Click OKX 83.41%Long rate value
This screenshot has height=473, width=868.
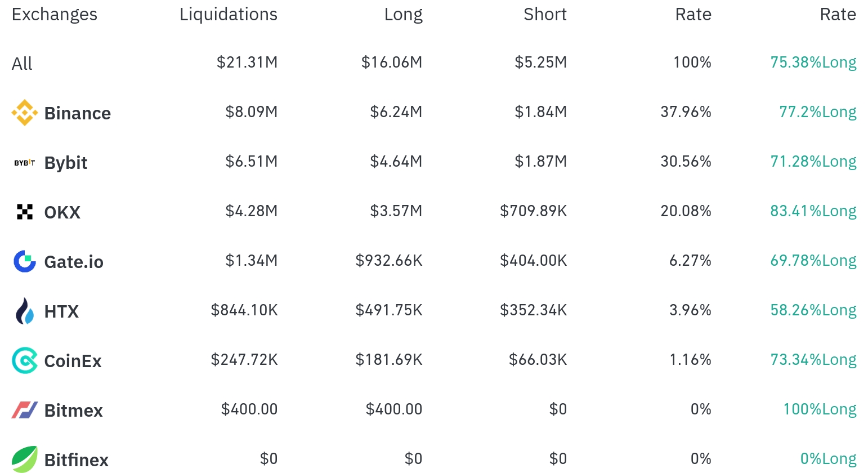click(813, 211)
